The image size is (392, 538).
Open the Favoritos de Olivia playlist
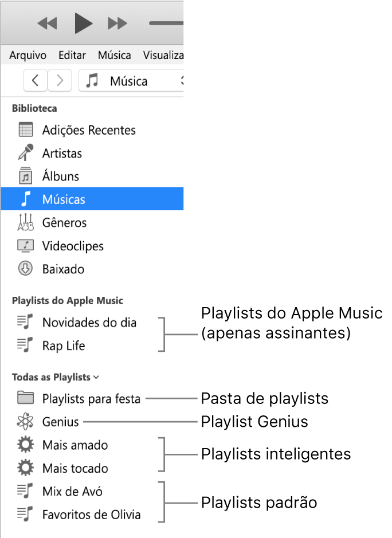coord(92,515)
